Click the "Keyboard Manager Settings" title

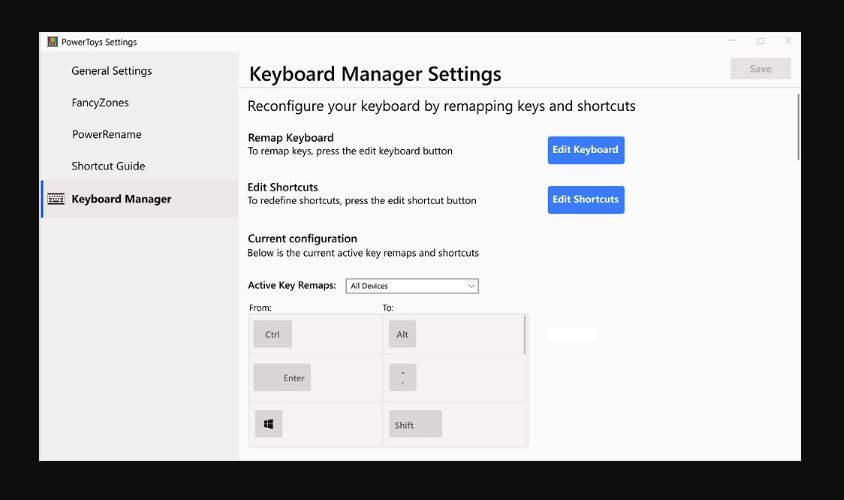point(375,74)
